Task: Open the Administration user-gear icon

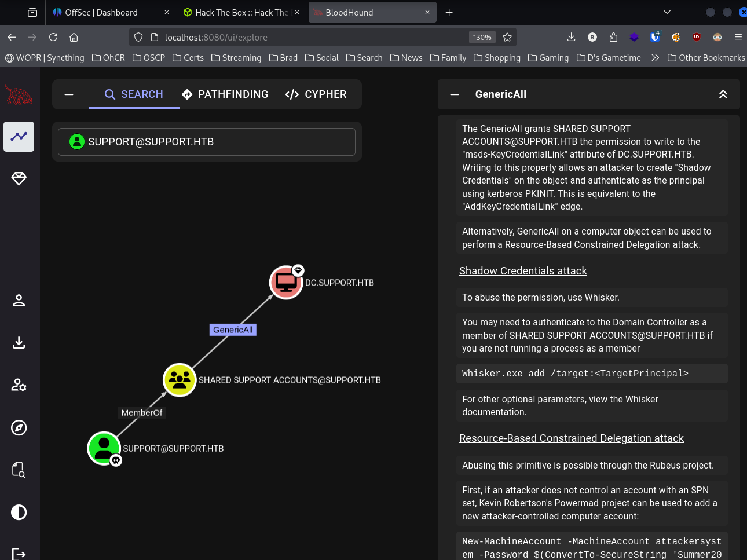Action: tap(19, 385)
